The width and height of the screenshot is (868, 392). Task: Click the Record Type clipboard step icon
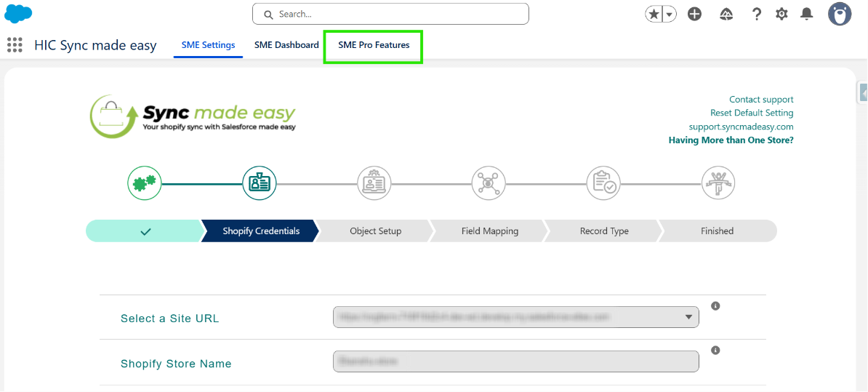pos(603,183)
